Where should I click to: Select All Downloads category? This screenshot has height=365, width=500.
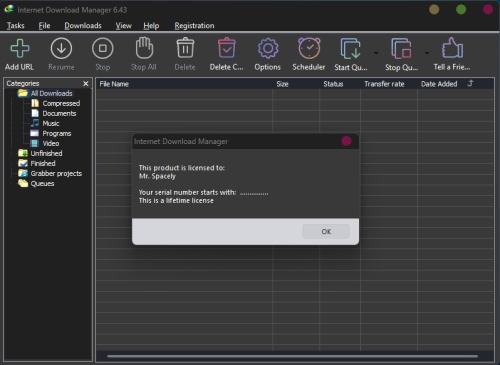51,93
